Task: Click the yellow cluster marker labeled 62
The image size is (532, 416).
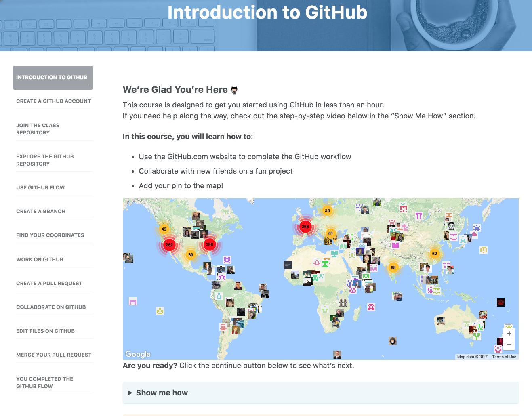Action: pyautogui.click(x=435, y=254)
